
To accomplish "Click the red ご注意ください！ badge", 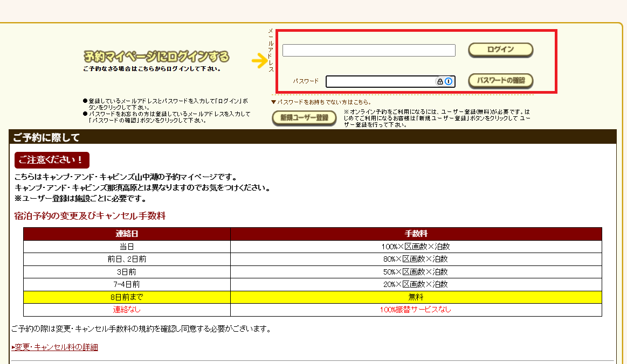I will pos(52,160).
